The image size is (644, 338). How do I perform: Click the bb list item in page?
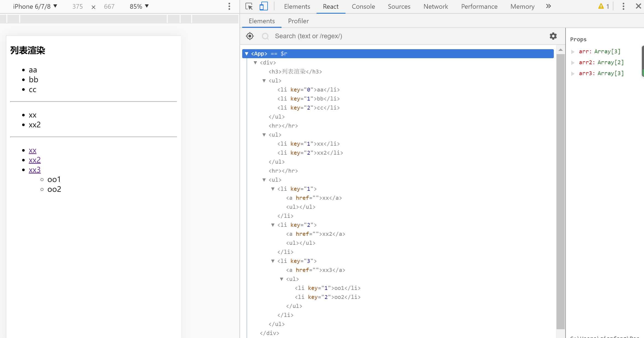[x=33, y=80]
